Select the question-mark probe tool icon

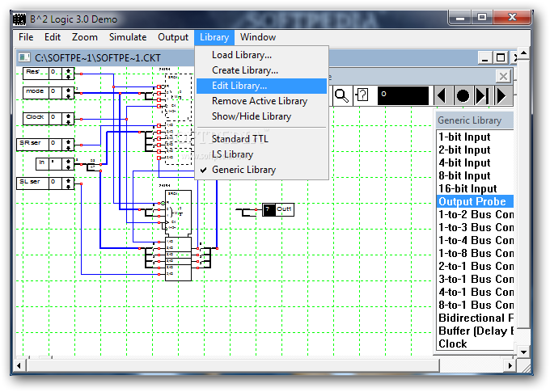(362, 95)
